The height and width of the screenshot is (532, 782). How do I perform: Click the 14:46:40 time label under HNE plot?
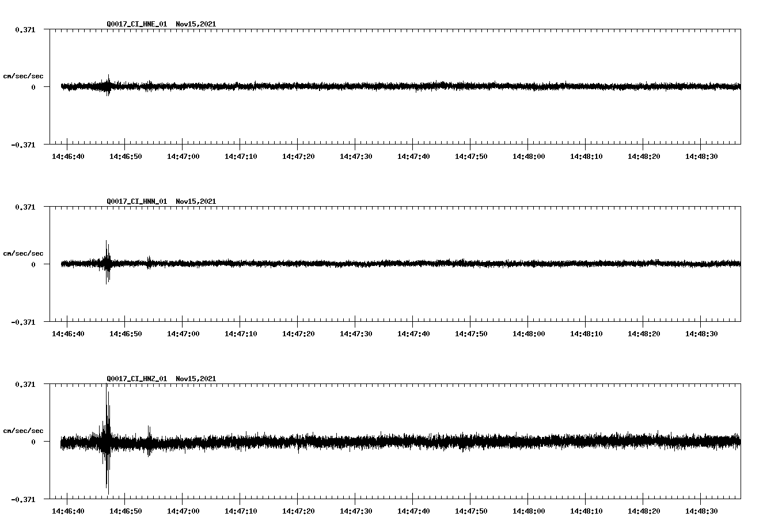click(68, 157)
